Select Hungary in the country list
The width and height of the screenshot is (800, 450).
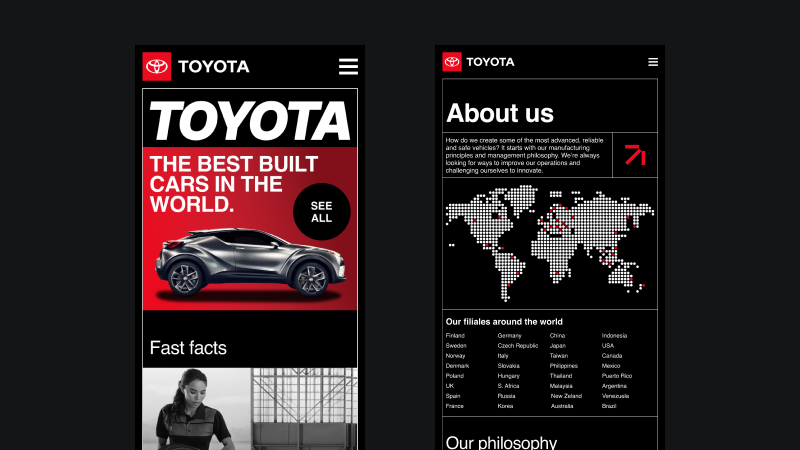509,376
